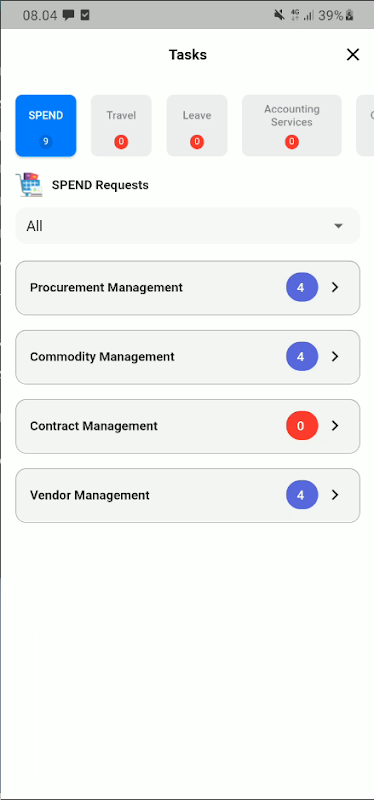The width and height of the screenshot is (374, 800).
Task: Tap the Procurement Management count badge 4
Action: click(x=302, y=287)
